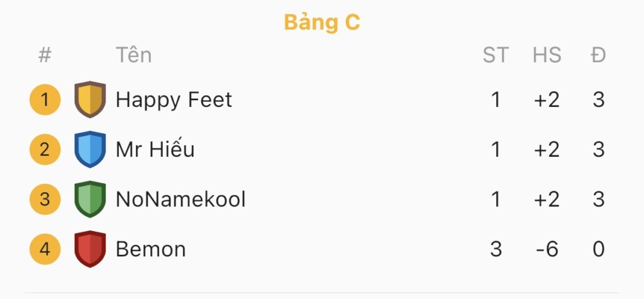Open the Happy Feet team name
This screenshot has width=644, height=299.
click(x=174, y=100)
